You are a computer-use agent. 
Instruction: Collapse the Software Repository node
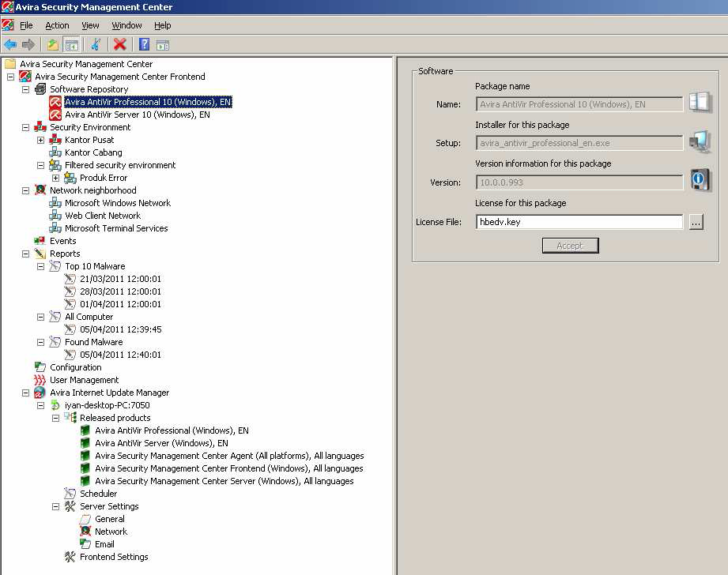pyautogui.click(x=25, y=89)
